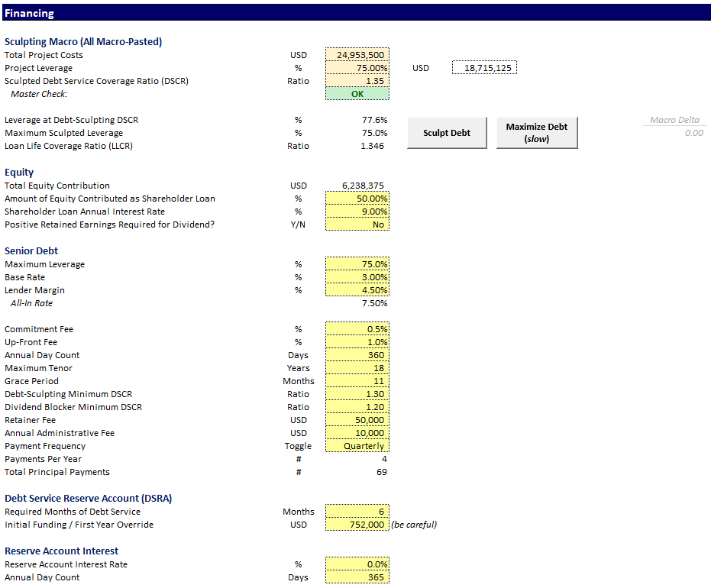This screenshot has height=588, width=711.
Task: Select the Grace Period 11 months cell
Action: (x=357, y=381)
